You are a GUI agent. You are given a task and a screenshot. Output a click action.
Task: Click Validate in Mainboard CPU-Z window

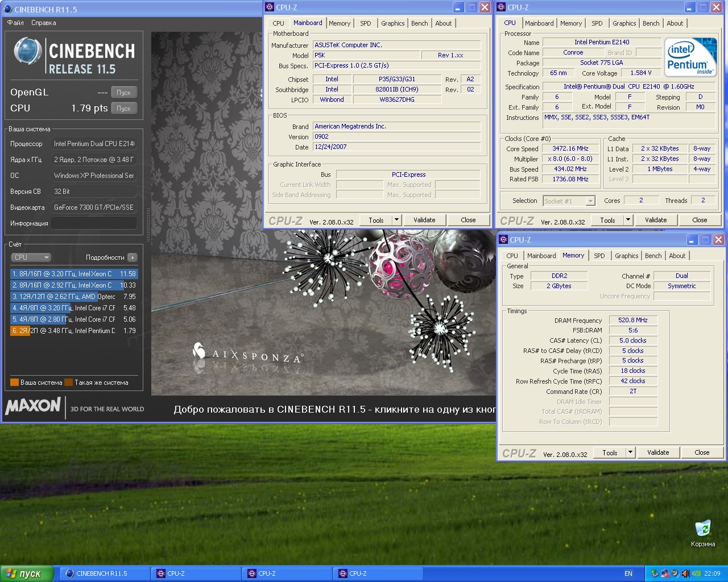click(424, 220)
